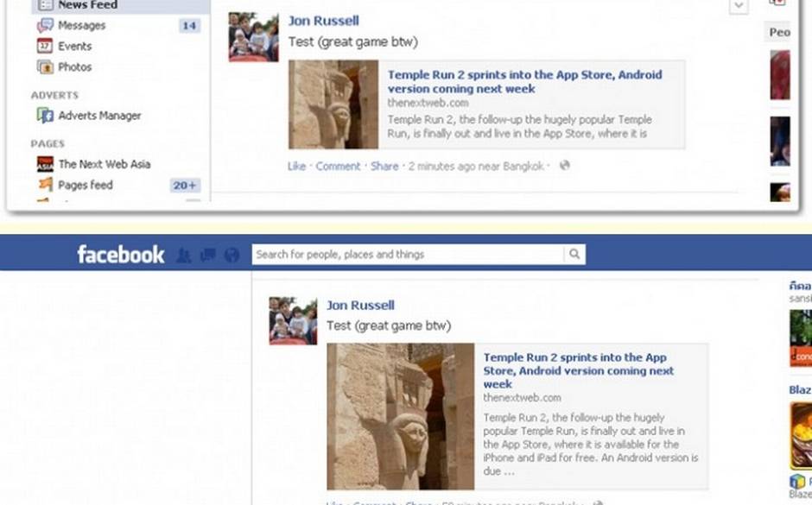The image size is (812, 505).
Task: Click the search magnifier button
Action: pos(574,254)
